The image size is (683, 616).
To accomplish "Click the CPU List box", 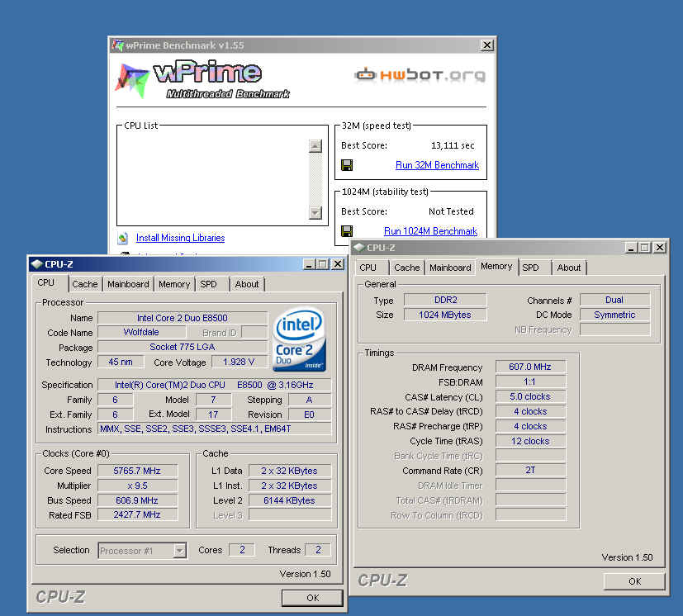I will (x=222, y=176).
